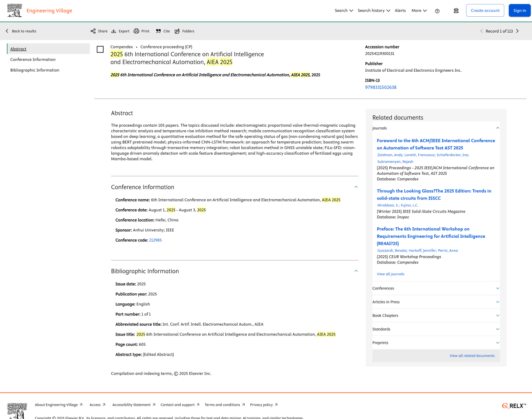Open the Search history dropdown
Viewport: 532px width, 419px height.
[x=374, y=11]
